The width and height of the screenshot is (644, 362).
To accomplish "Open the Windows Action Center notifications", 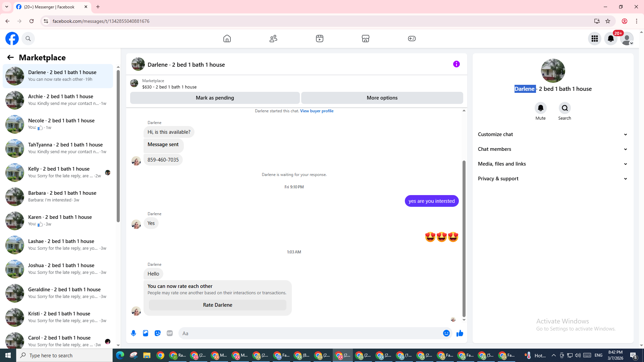I will [634, 355].
